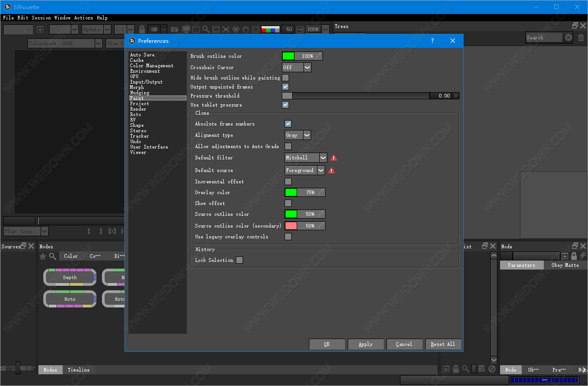Viewport: 588px width, 386px height.
Task: Enable Use legacy overlay controls
Action: click(288, 237)
